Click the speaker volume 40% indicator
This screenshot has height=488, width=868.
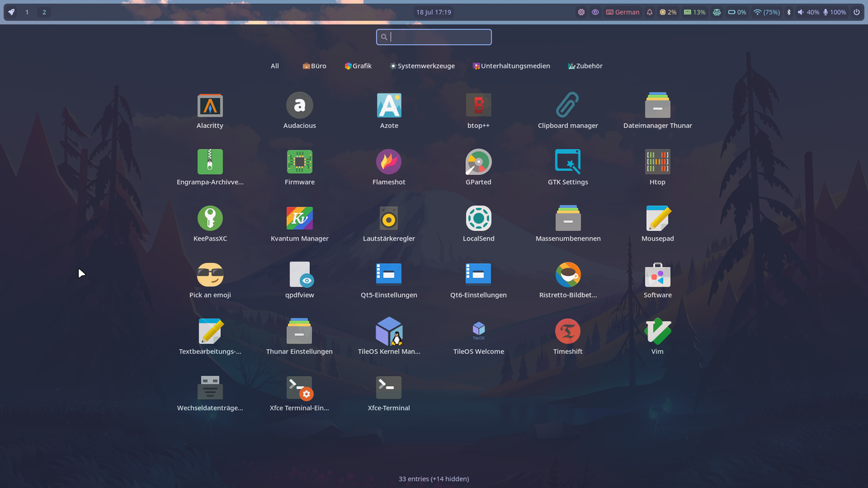click(x=808, y=12)
